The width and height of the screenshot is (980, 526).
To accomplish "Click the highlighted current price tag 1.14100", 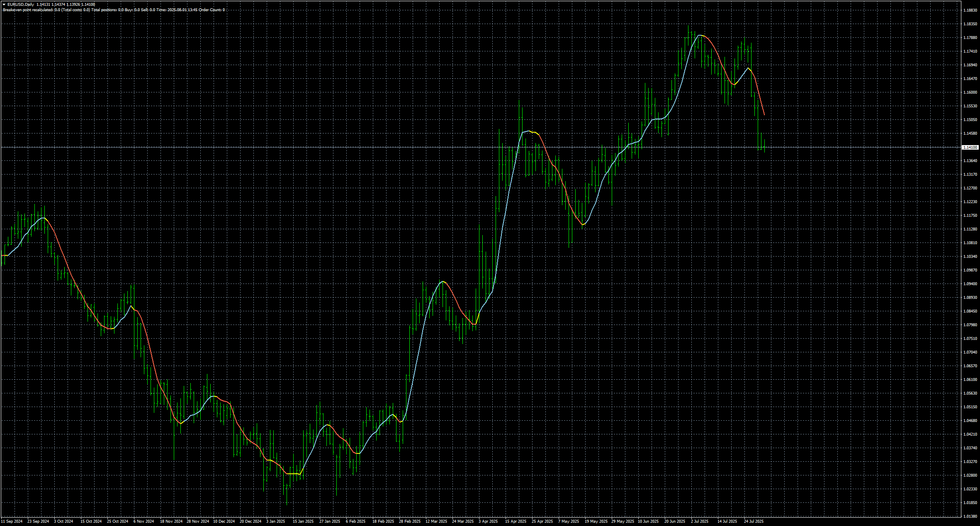I will pyautogui.click(x=970, y=147).
